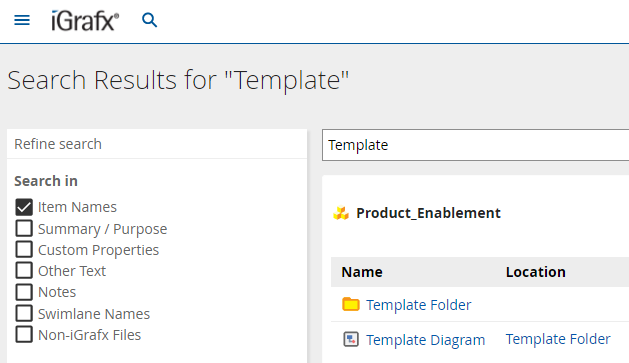629x363 pixels.
Task: Open the Template Folder result link
Action: 418,305
